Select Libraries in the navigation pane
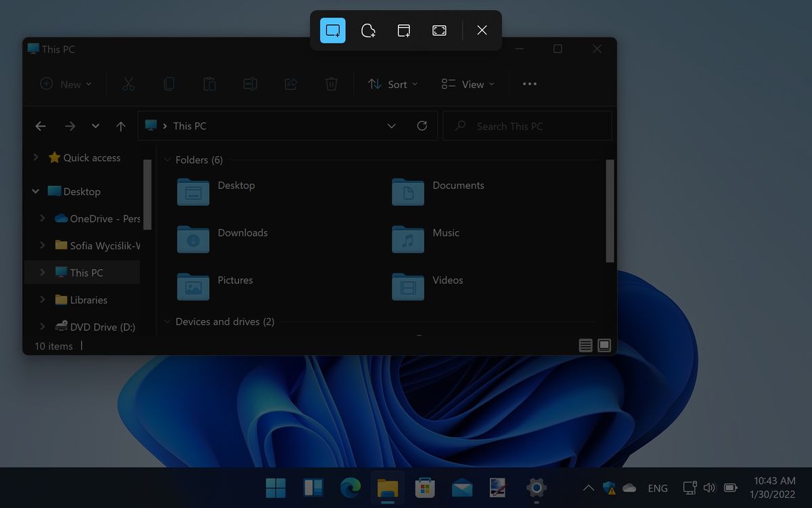The width and height of the screenshot is (812, 508). pos(88,299)
